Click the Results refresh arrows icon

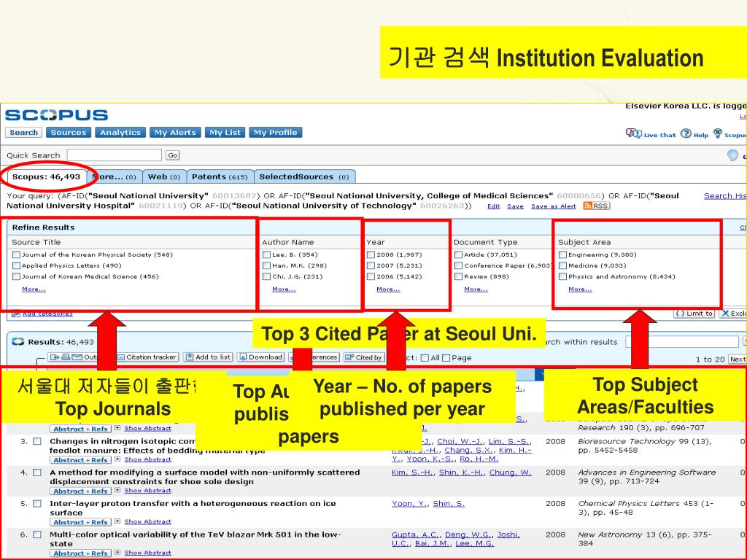(x=18, y=342)
